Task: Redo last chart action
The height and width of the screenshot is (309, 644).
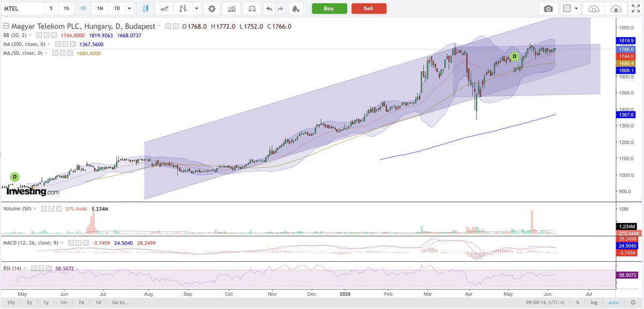Action: 282,9
